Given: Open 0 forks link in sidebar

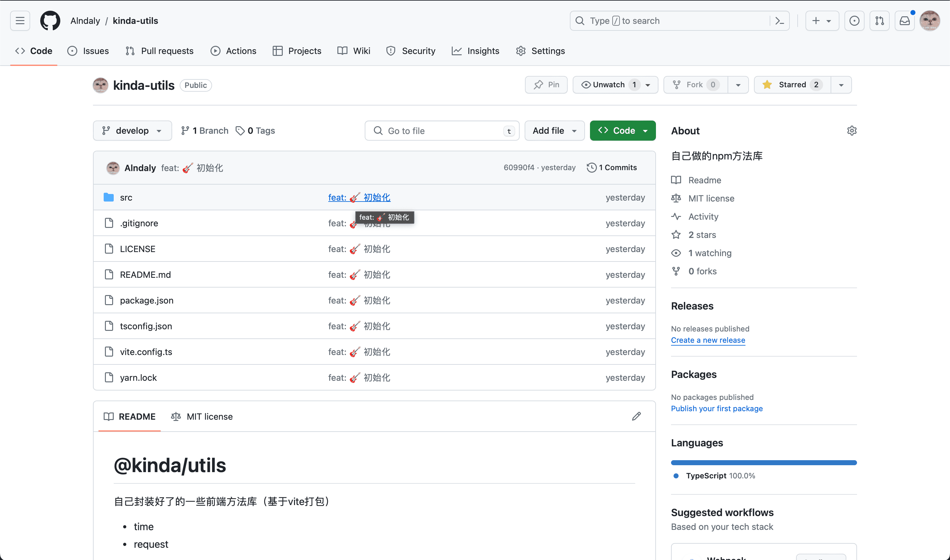Looking at the screenshot, I should (694, 271).
